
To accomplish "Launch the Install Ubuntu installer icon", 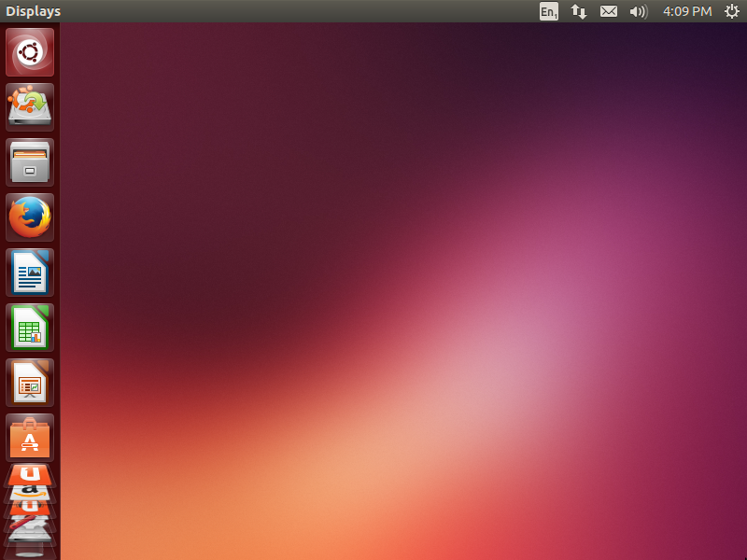I will [x=30, y=106].
